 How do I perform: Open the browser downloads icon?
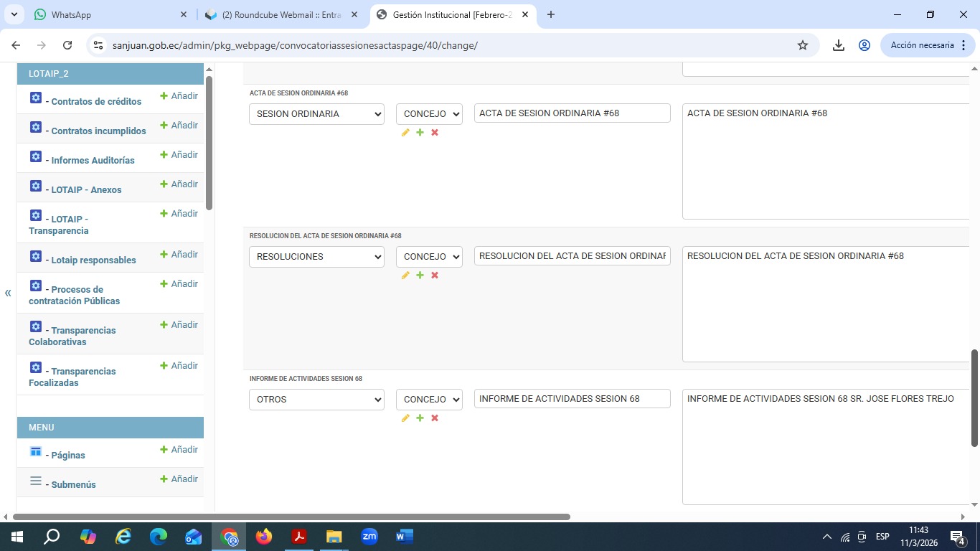838,45
